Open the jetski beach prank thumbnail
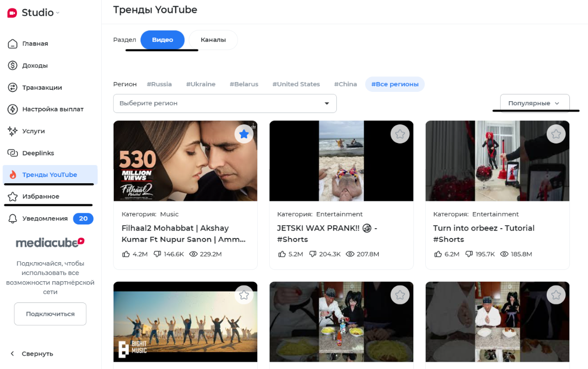Screen dimensions: 588x369 [341, 161]
